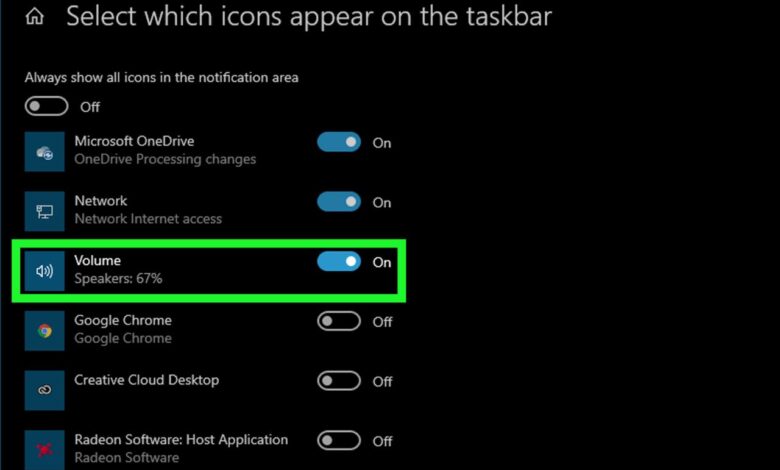Turn off the Microsoft OneDrive toggle
The width and height of the screenshot is (780, 470).
click(339, 142)
